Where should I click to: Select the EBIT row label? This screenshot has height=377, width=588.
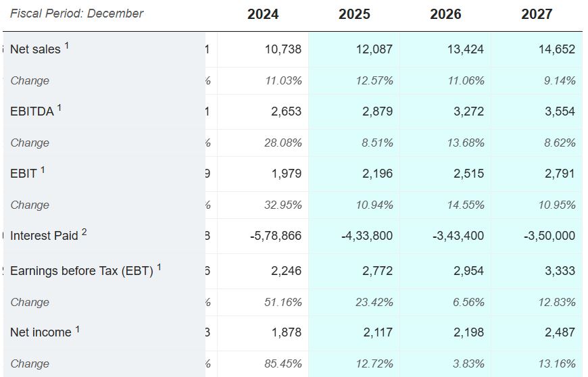point(24,174)
